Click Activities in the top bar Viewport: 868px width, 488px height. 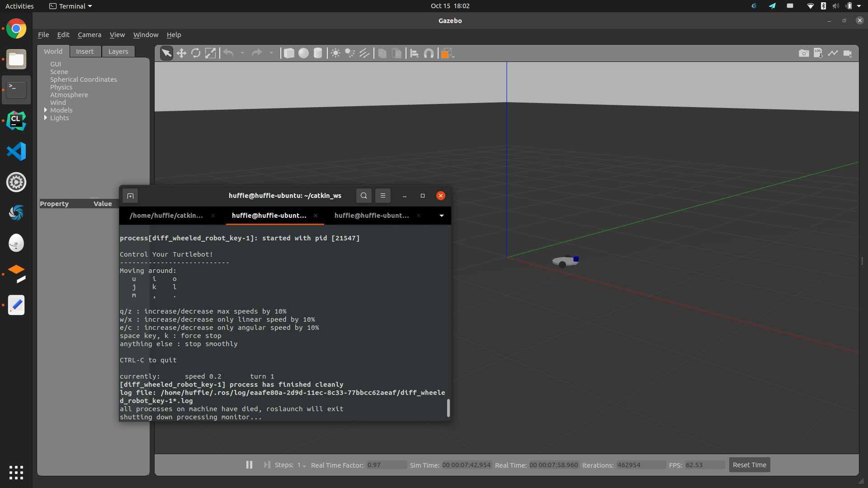pos(19,6)
